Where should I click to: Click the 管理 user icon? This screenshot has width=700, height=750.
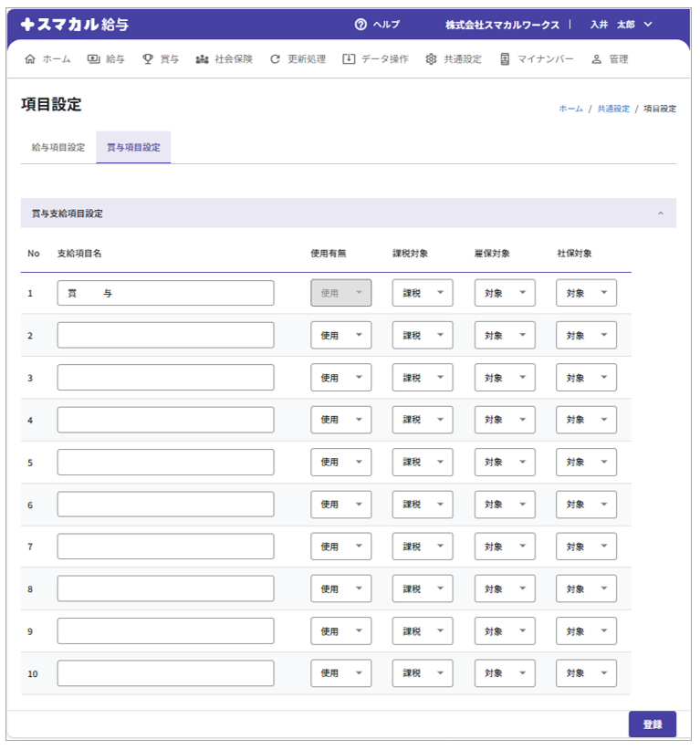[x=596, y=59]
